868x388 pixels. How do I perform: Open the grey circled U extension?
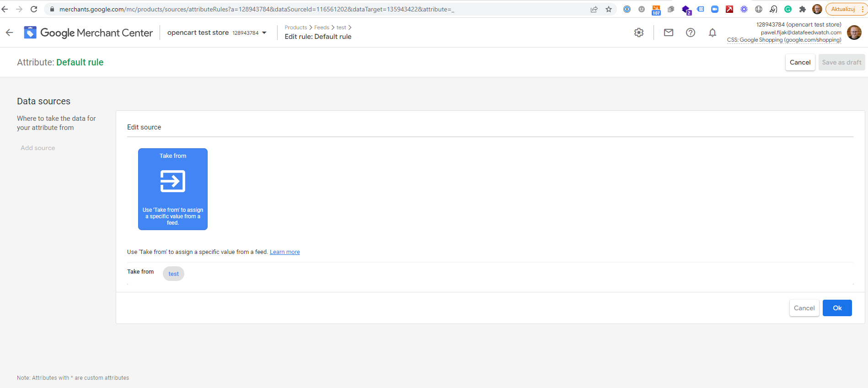642,9
